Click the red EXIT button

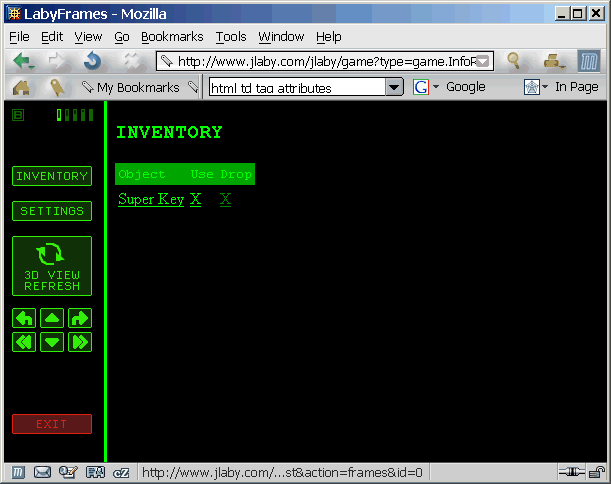[x=52, y=424]
